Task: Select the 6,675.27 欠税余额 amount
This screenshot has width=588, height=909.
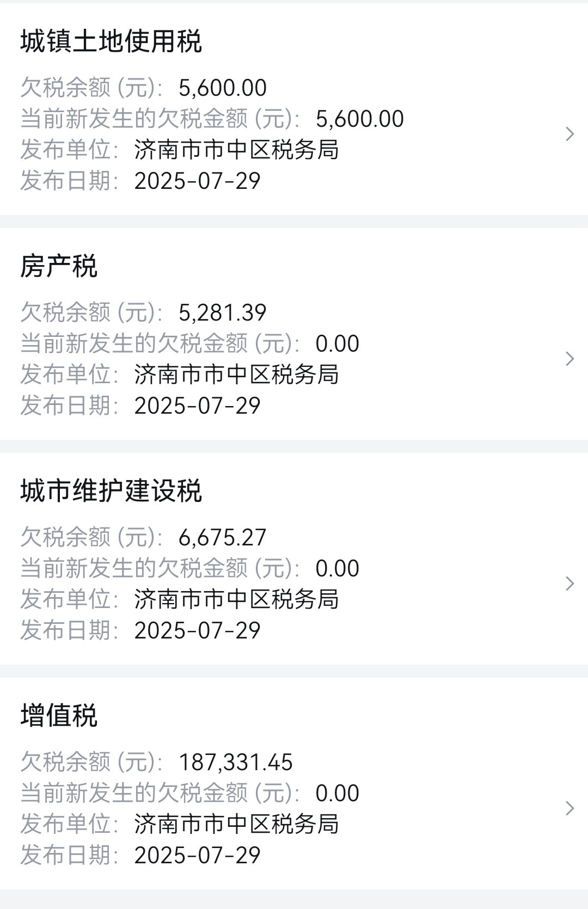Action: 223,537
